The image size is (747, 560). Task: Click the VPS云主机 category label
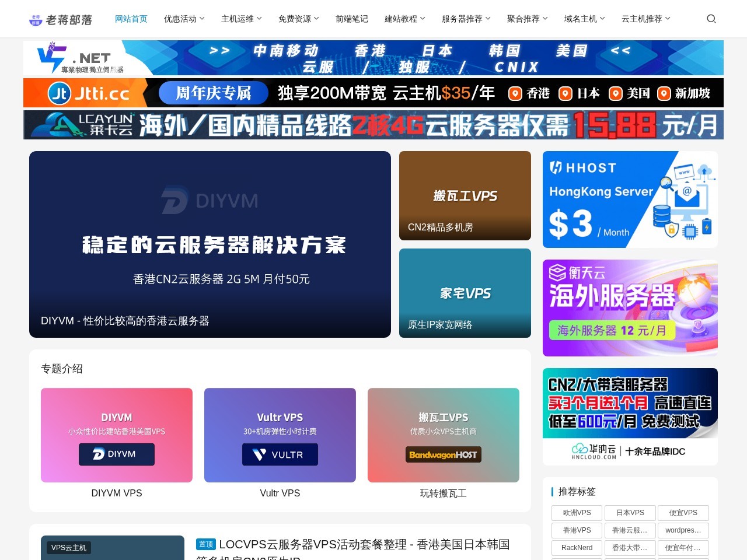tap(69, 548)
